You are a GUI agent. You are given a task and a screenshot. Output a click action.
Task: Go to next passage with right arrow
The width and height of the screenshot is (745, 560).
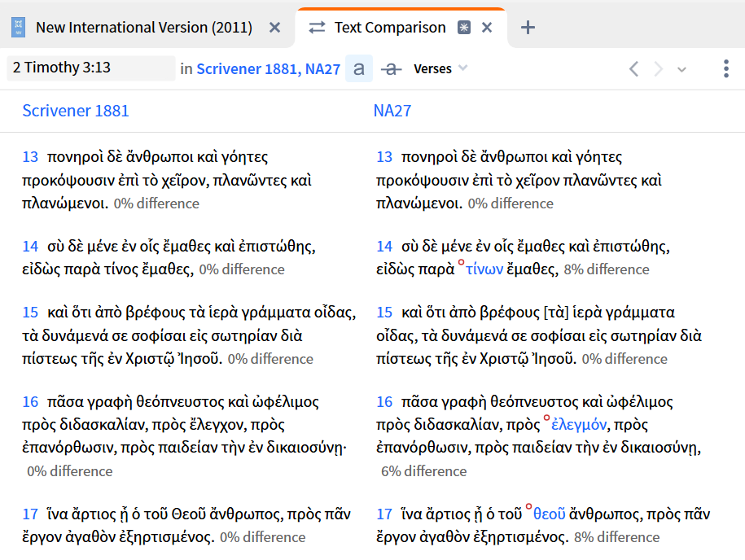tap(658, 69)
